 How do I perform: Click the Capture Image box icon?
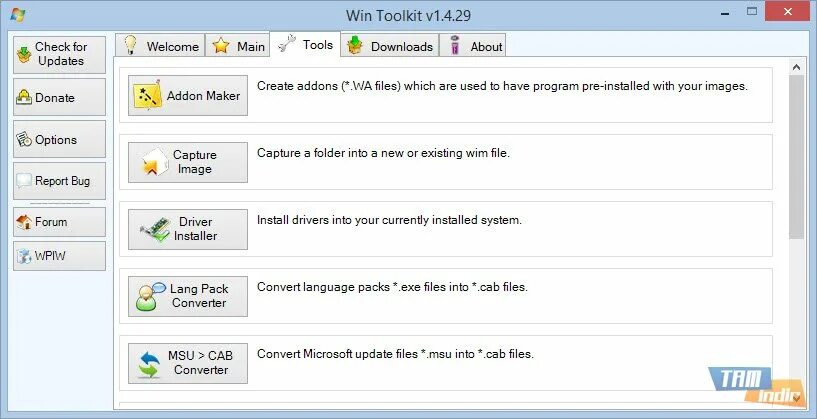155,162
